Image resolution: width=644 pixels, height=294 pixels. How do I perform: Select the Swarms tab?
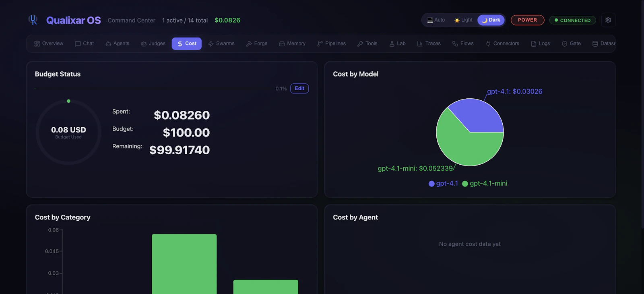(x=221, y=43)
